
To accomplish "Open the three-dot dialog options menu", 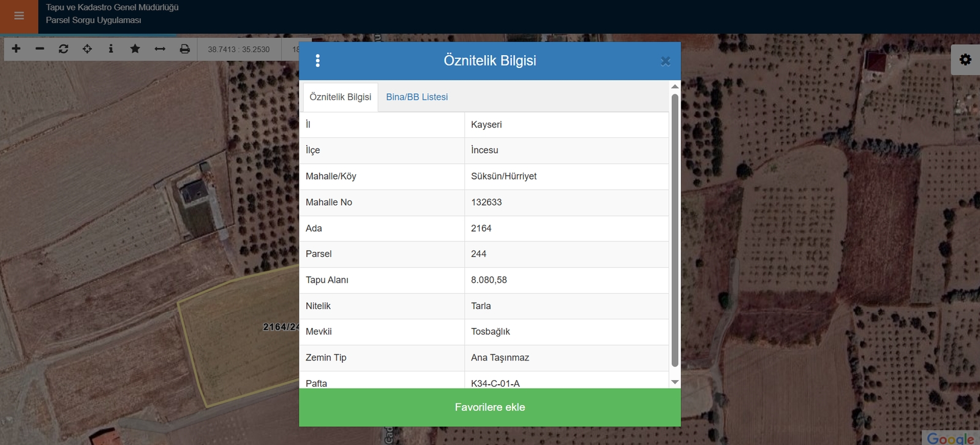I will pos(317,61).
